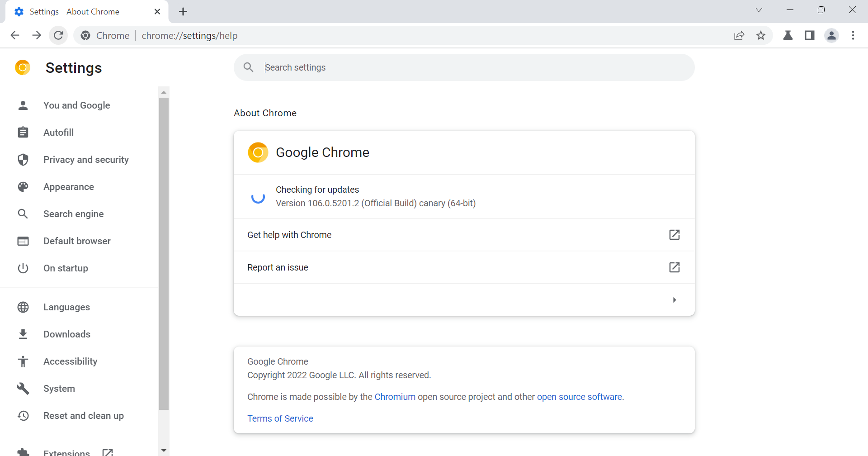Image resolution: width=868 pixels, height=456 pixels.
Task: Click the sidebar scrollbar thumb
Action: pos(164,254)
